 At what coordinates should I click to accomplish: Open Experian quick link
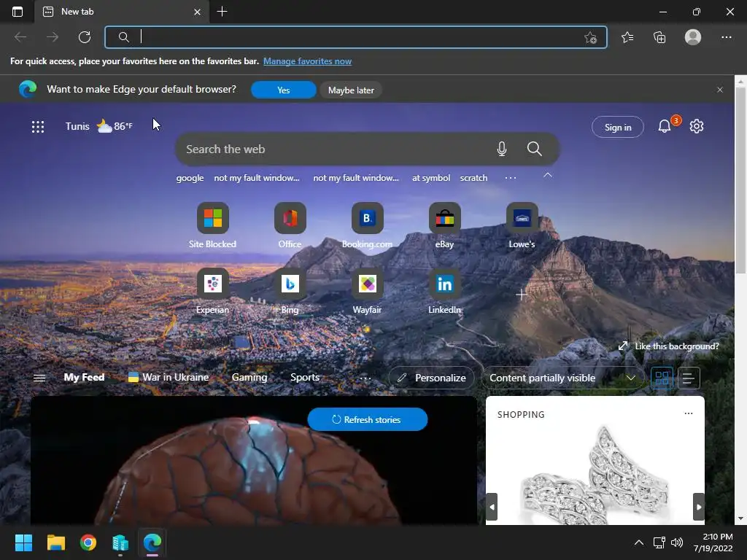tap(212, 291)
